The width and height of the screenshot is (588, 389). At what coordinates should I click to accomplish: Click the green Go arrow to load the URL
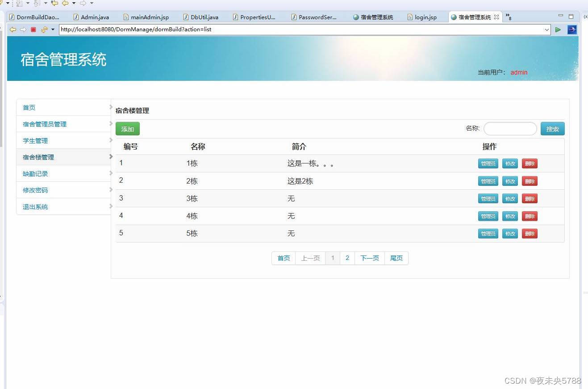[558, 29]
